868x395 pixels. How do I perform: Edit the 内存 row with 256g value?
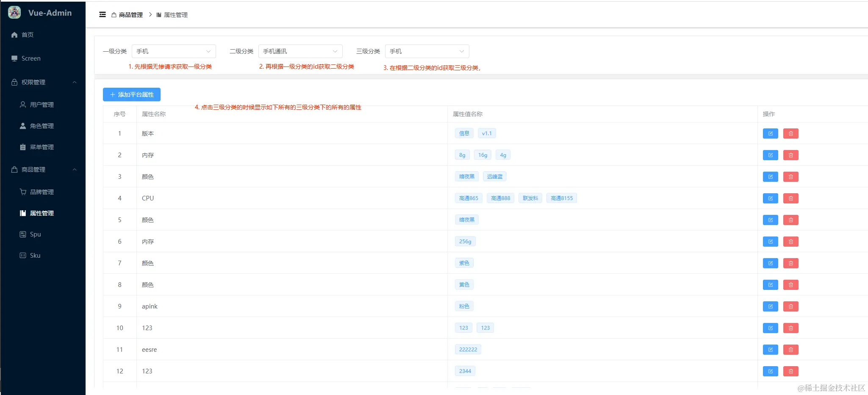770,242
